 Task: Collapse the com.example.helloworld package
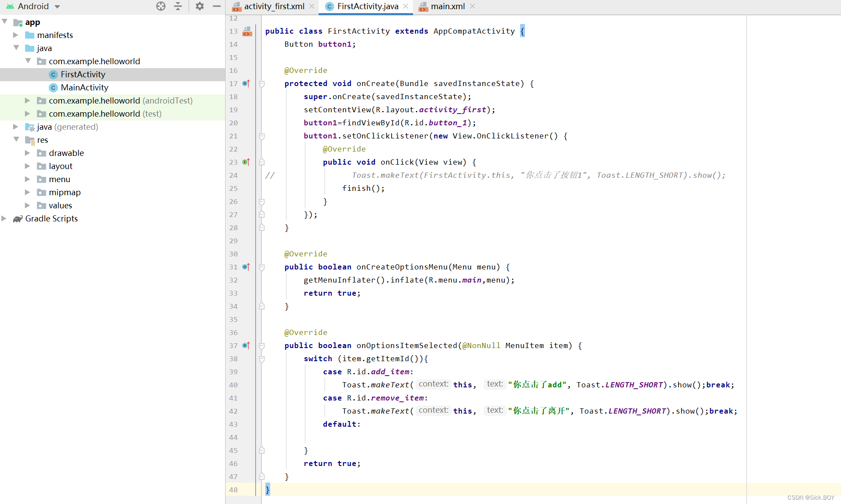[28, 61]
